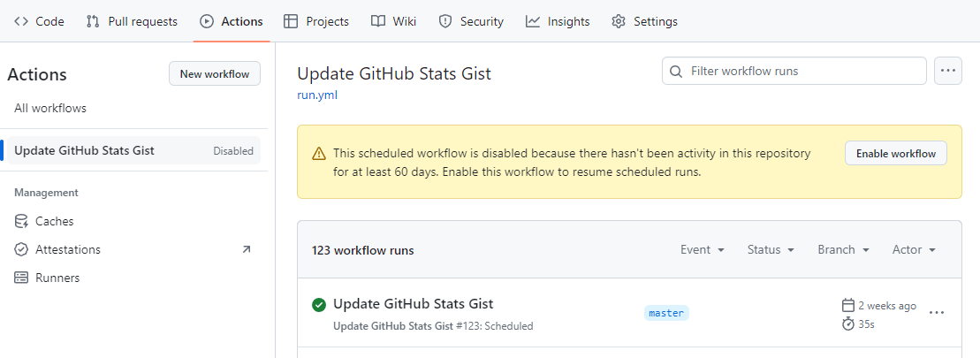Click the green success check icon
The height and width of the screenshot is (358, 980).
click(x=319, y=305)
